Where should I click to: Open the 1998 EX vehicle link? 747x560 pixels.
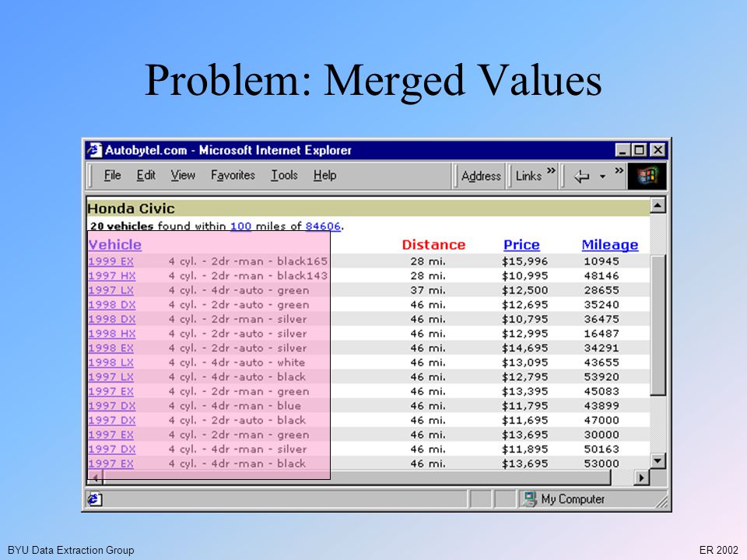pyautogui.click(x=111, y=348)
